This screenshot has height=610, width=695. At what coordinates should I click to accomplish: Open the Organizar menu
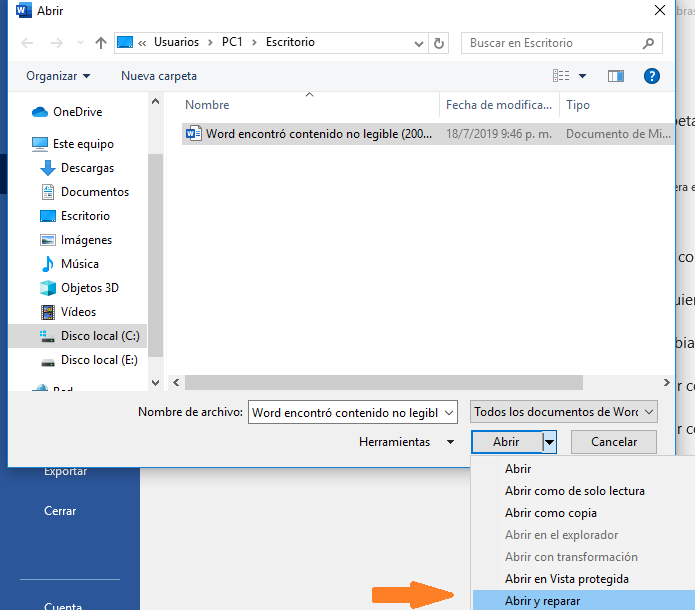click(58, 76)
